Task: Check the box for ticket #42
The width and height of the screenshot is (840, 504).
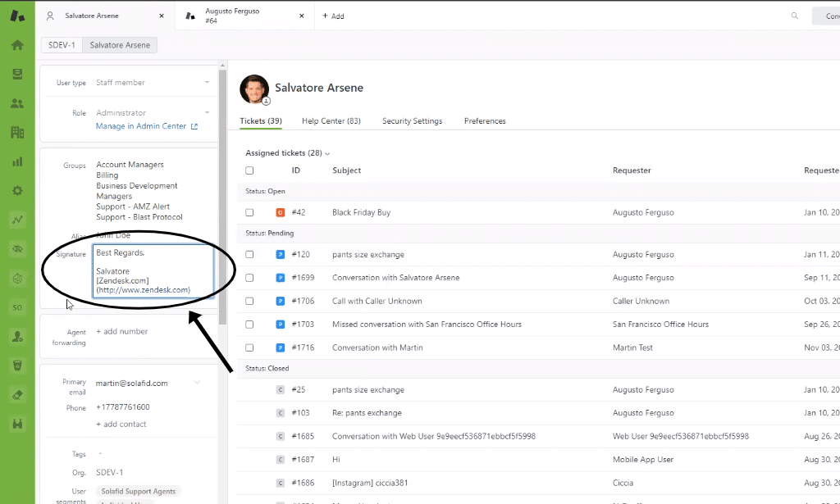Action: (249, 212)
